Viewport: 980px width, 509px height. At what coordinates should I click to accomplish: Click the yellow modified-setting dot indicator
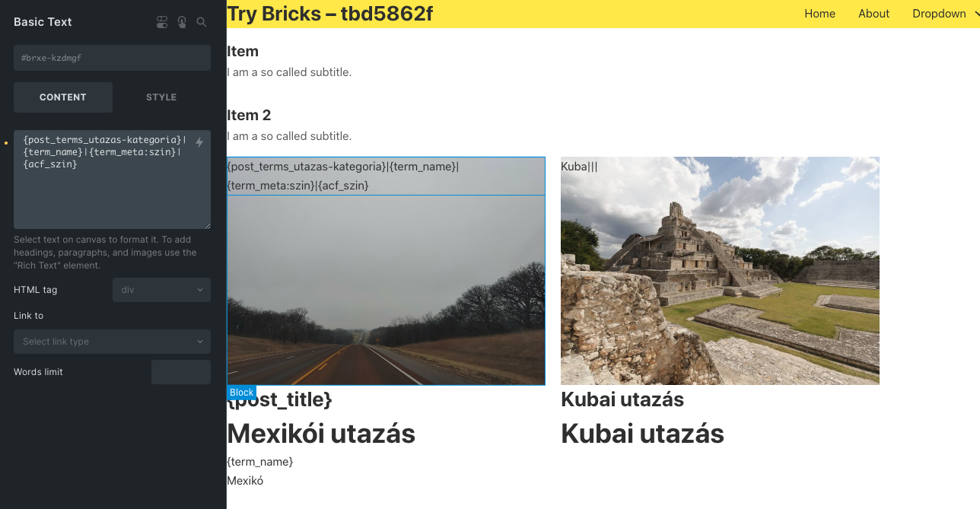coord(6,142)
